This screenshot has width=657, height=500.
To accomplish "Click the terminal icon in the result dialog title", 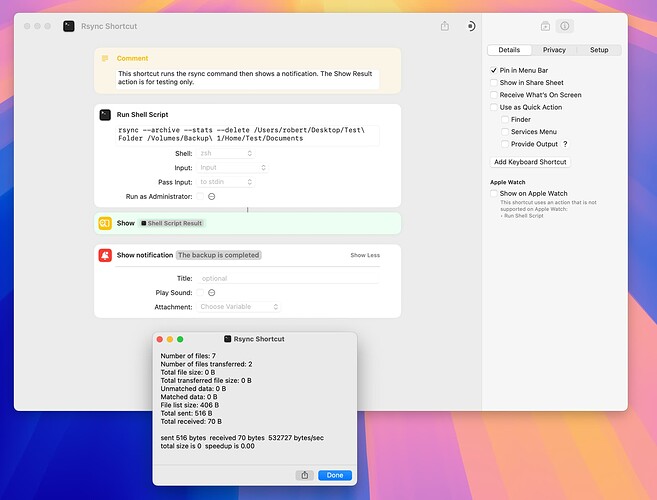I will [x=228, y=339].
